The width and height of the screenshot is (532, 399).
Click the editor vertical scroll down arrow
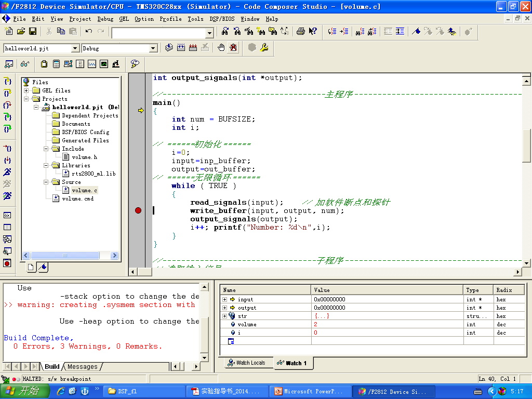point(526,263)
